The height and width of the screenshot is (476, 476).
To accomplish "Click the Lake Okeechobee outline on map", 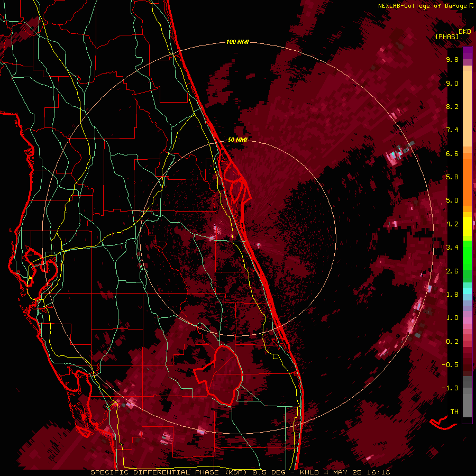I will [x=218, y=376].
